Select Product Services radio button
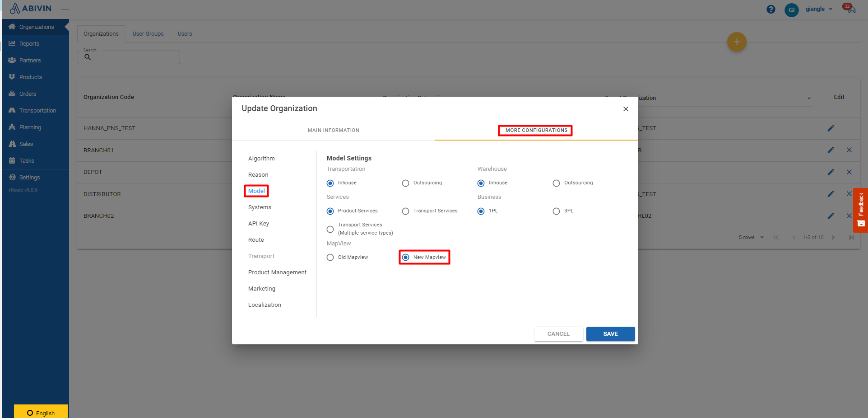The width and height of the screenshot is (868, 418). click(330, 211)
